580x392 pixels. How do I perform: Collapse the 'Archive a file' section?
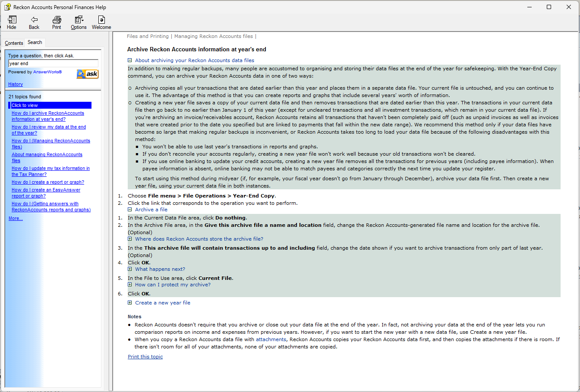pos(129,210)
